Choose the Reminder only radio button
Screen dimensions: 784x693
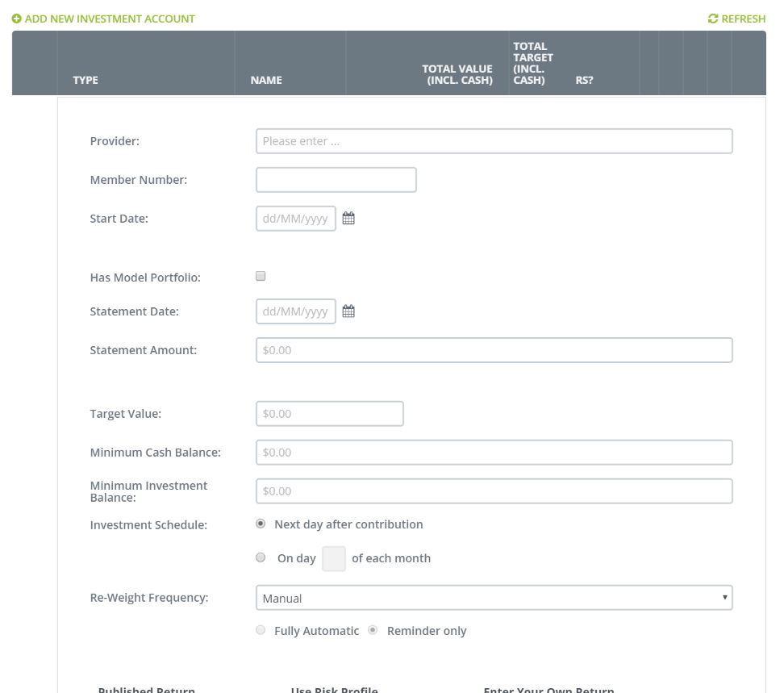click(x=373, y=630)
